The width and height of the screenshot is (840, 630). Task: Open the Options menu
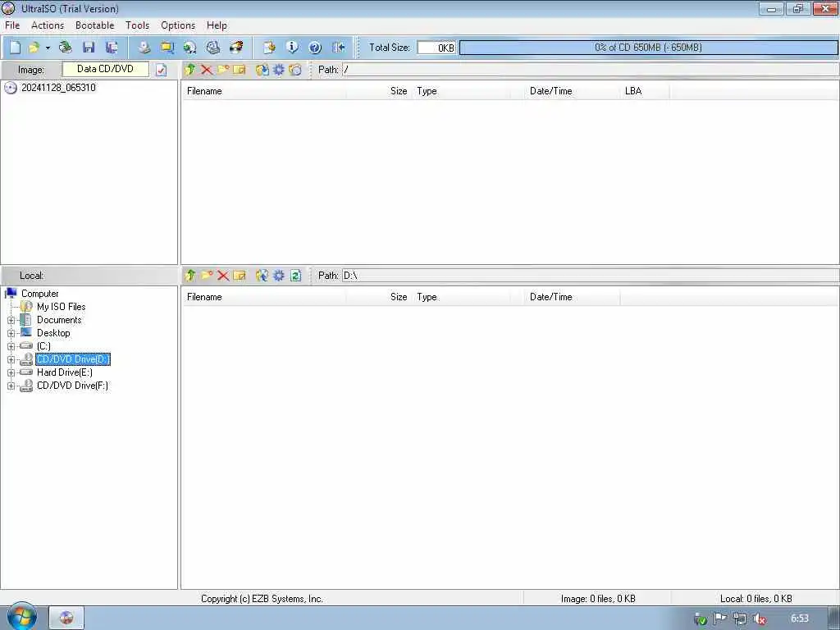(178, 25)
